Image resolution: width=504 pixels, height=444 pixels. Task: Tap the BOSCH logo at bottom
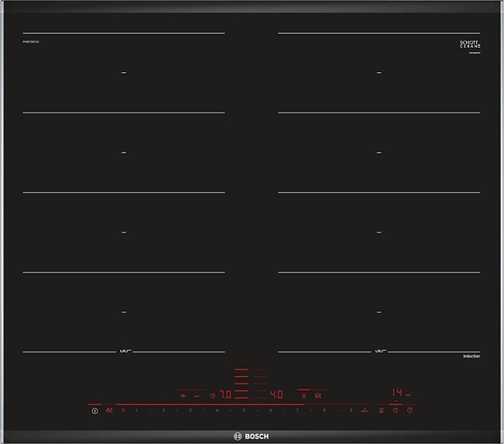[250, 436]
